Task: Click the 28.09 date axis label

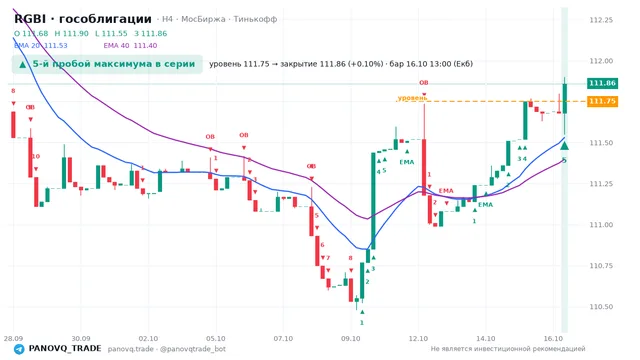Action: (13, 338)
